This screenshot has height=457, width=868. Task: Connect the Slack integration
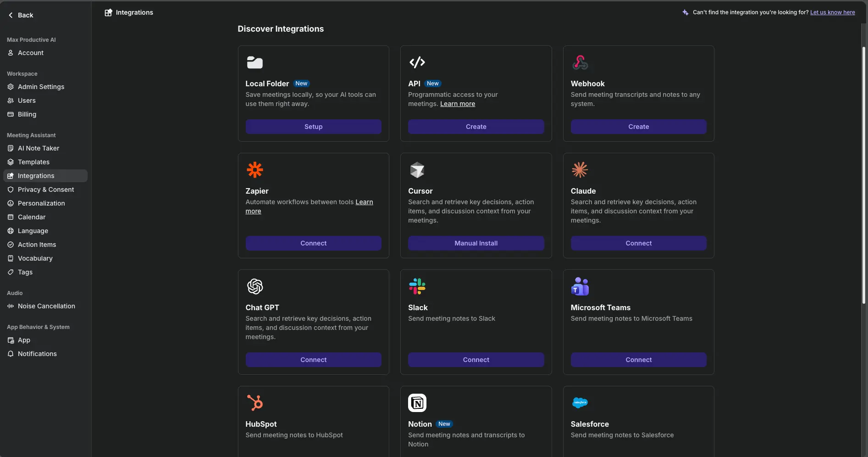pyautogui.click(x=476, y=360)
